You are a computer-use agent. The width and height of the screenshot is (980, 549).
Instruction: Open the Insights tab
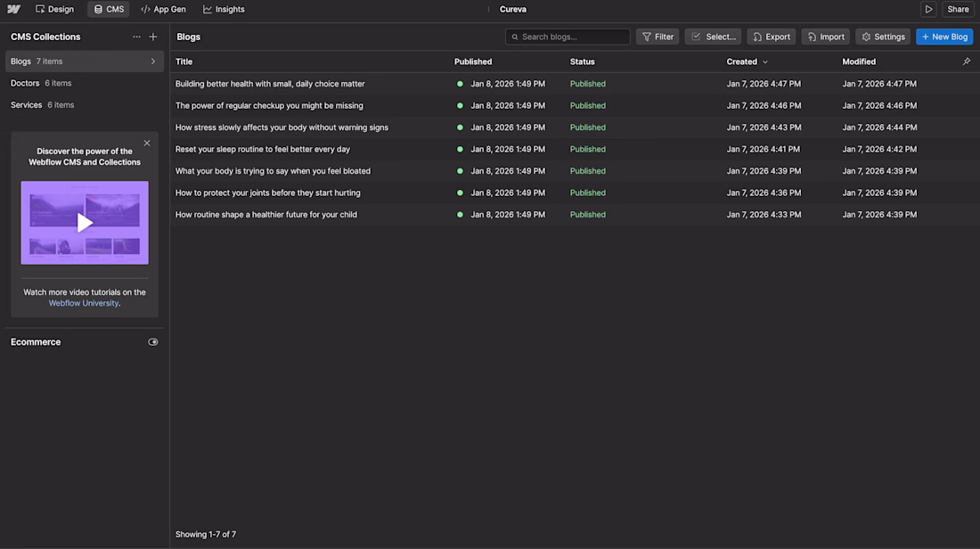[x=224, y=9]
